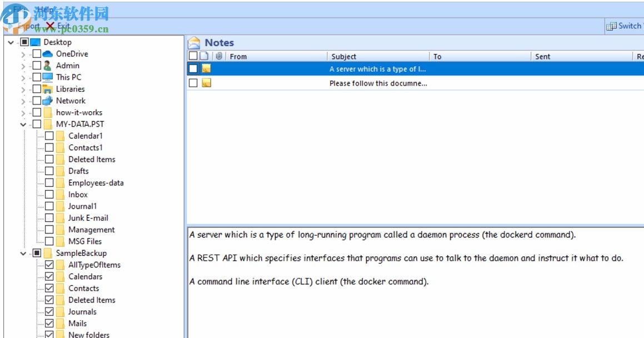Click the Switch View button

pyautogui.click(x=625, y=26)
